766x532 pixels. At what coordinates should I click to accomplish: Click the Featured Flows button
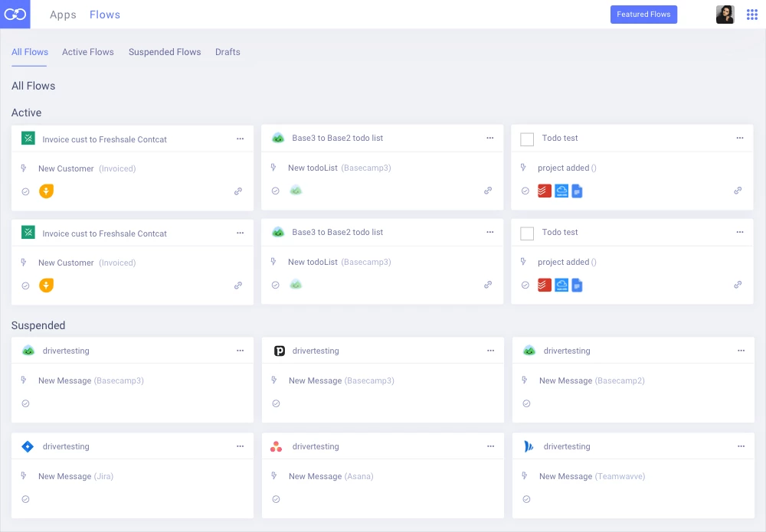643,15
